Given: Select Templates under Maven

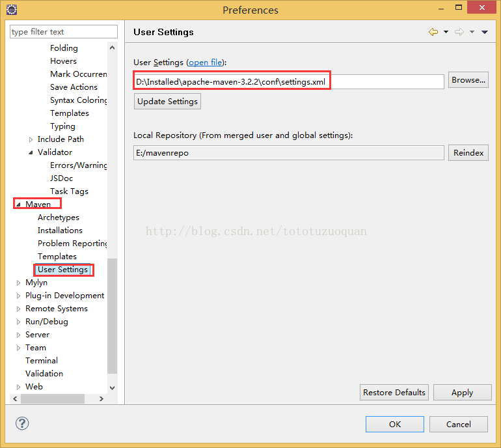Looking at the screenshot, I should click(57, 257).
